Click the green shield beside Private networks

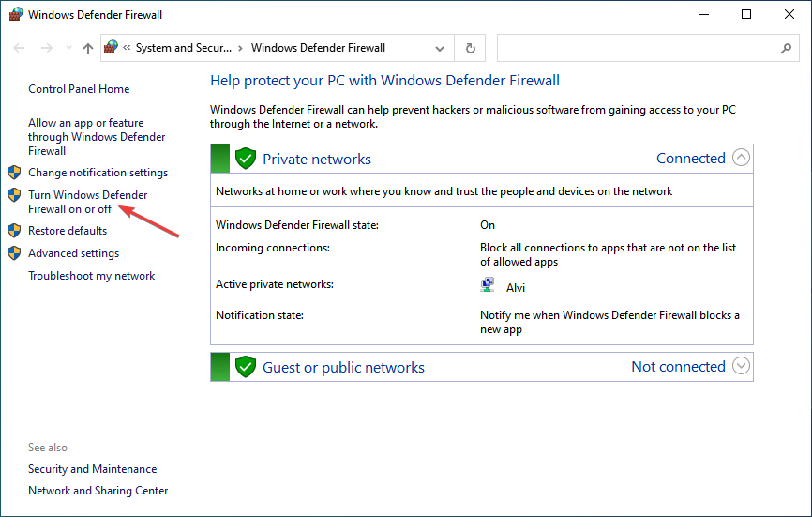(246, 159)
